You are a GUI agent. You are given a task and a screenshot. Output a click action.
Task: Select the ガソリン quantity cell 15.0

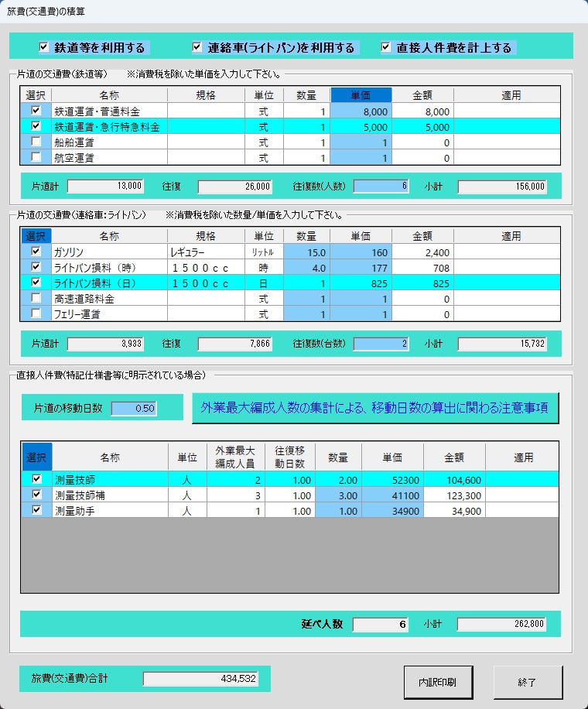[307, 252]
